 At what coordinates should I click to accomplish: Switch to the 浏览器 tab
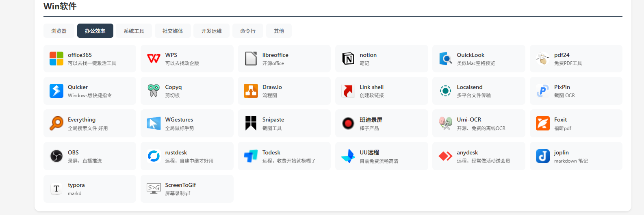59,31
